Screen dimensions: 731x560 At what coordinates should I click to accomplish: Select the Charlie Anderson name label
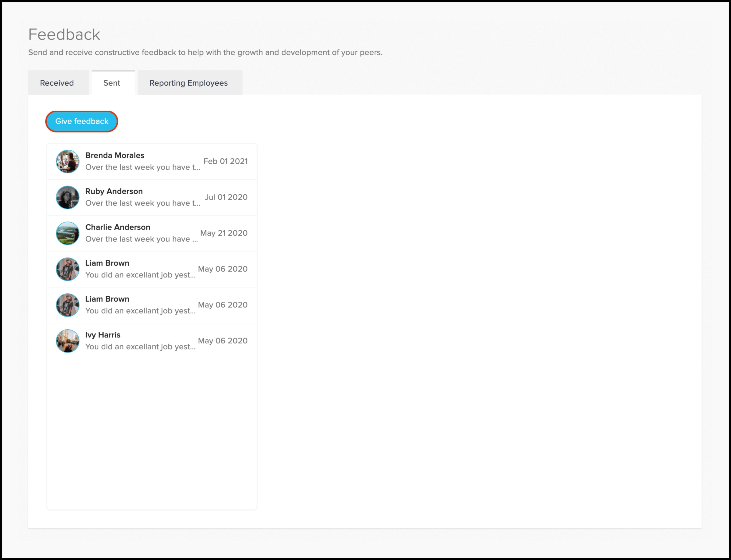118,227
